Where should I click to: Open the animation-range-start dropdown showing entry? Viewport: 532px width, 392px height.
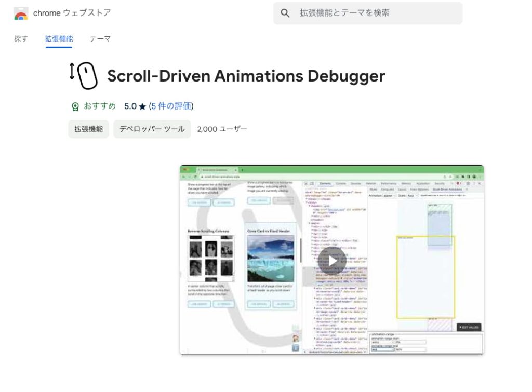(x=382, y=342)
